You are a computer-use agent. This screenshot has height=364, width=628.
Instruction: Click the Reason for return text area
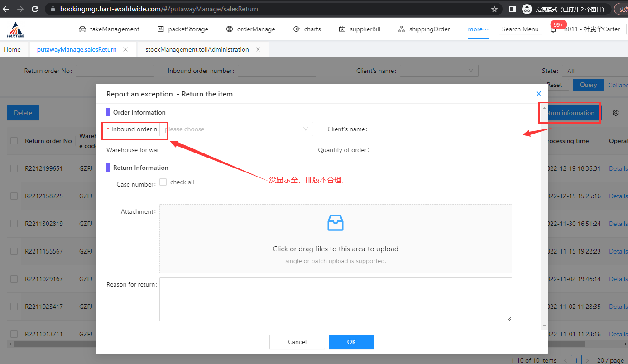[335, 299]
